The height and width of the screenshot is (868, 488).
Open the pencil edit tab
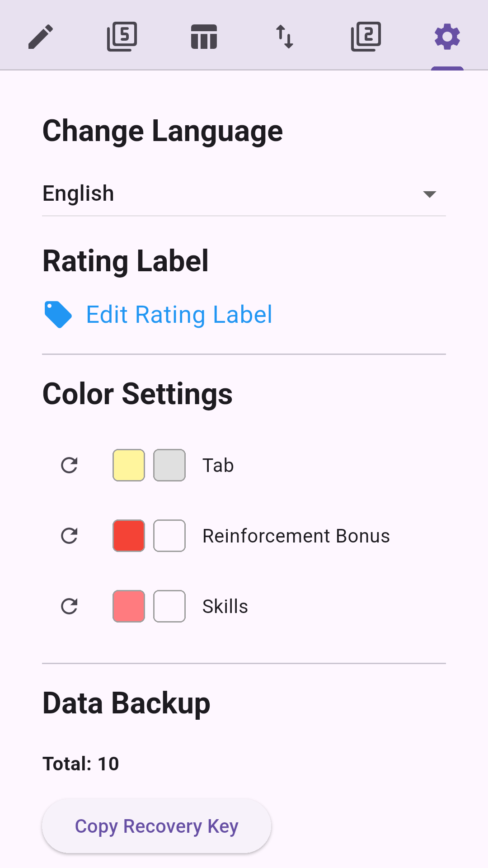coord(41,37)
